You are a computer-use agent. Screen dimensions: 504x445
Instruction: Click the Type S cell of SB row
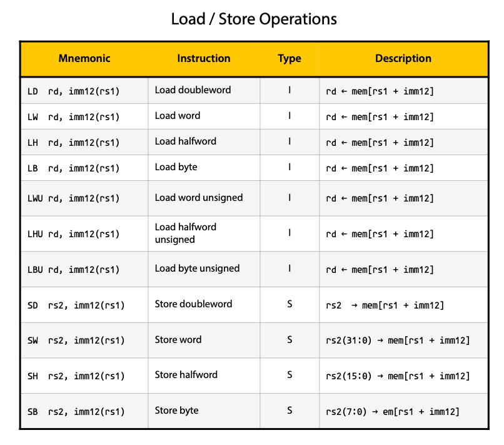[289, 411]
